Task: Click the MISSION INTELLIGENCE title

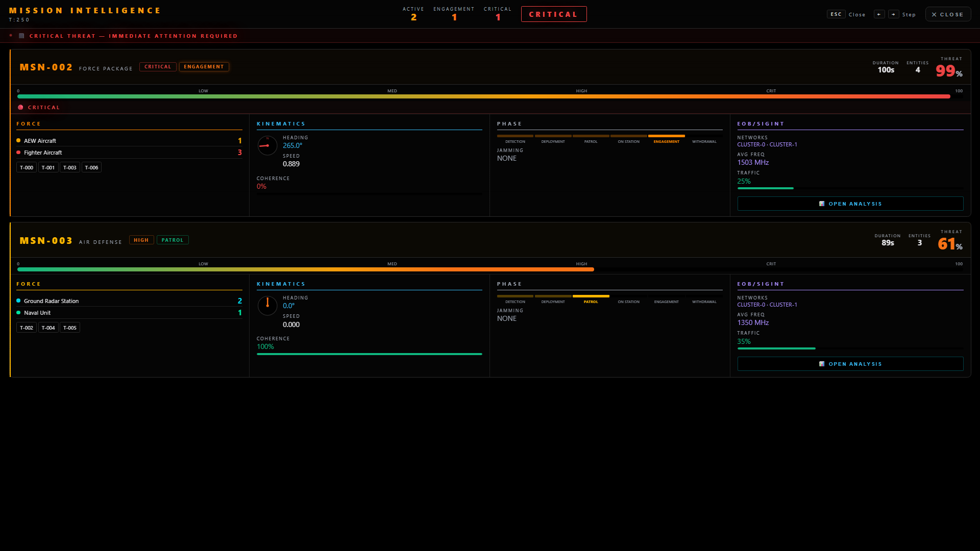Action: [x=85, y=10]
